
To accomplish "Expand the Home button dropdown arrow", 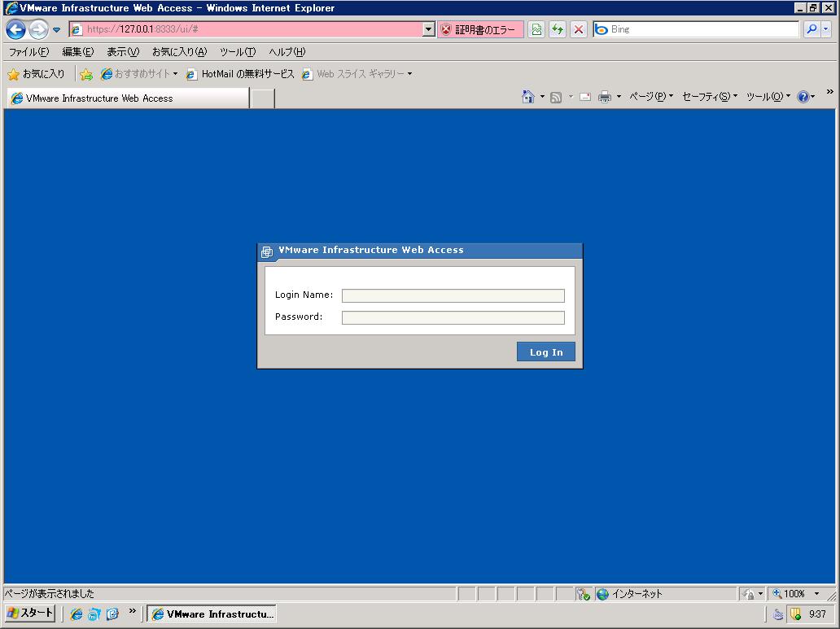I will [x=542, y=97].
